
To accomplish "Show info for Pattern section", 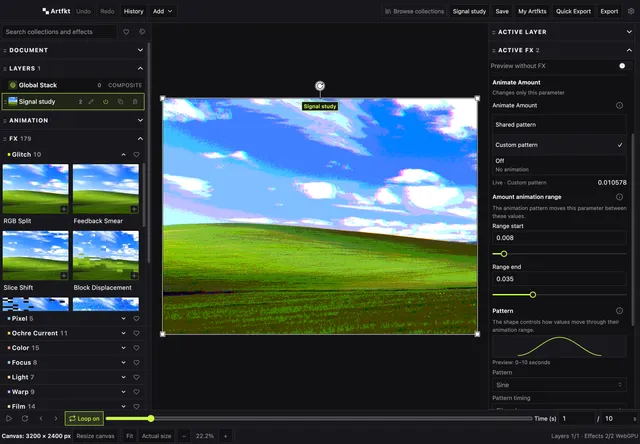I will coord(619,311).
